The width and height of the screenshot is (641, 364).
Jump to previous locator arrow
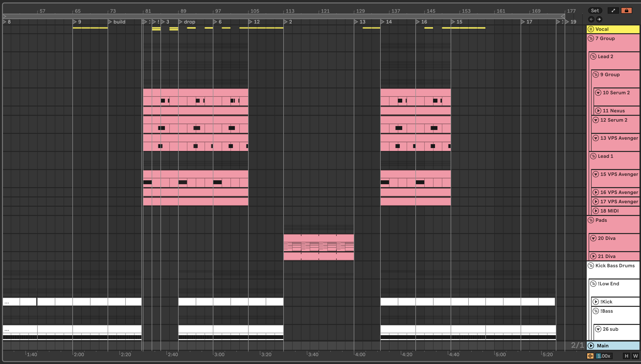(591, 19)
